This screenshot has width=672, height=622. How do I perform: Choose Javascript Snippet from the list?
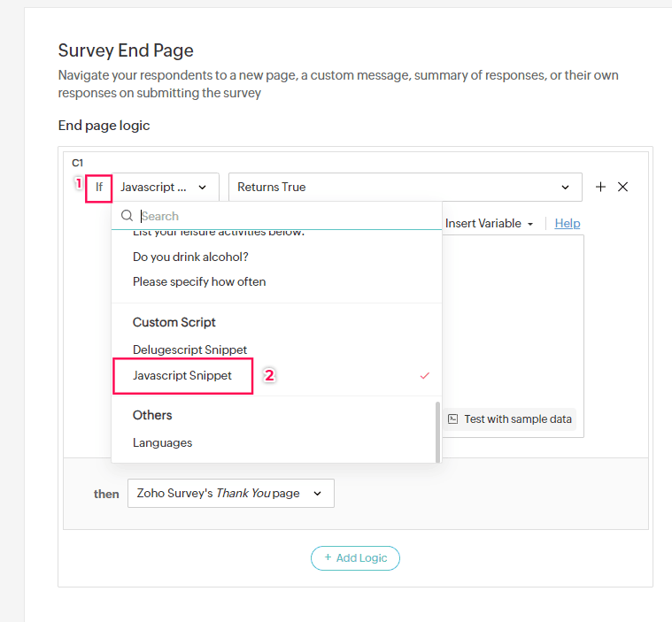pyautogui.click(x=182, y=376)
